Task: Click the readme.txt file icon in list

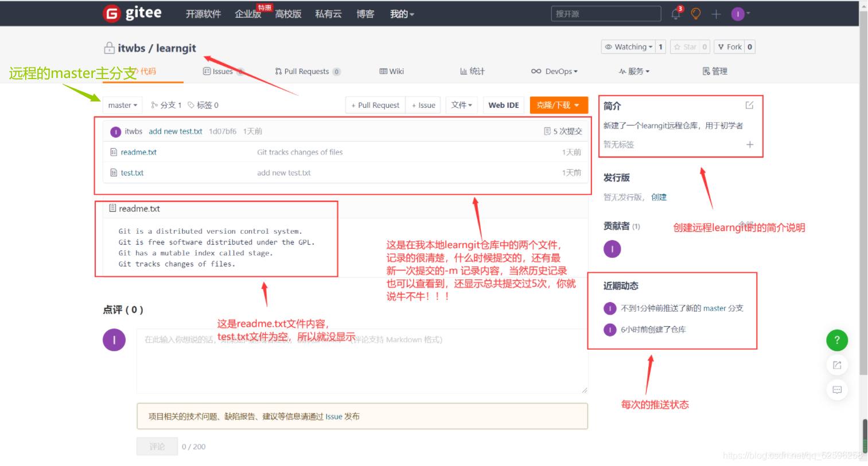Action: (x=114, y=152)
